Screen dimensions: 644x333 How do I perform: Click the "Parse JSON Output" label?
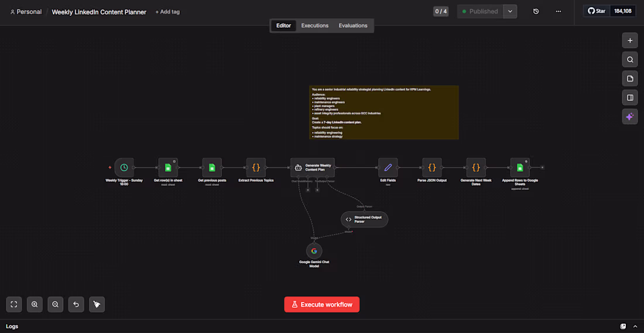pyautogui.click(x=432, y=180)
